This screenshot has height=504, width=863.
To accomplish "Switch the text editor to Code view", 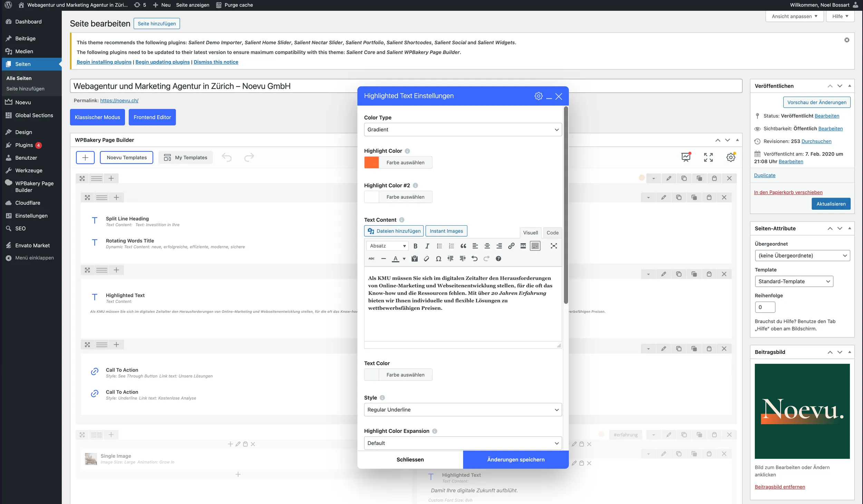I will 552,233.
